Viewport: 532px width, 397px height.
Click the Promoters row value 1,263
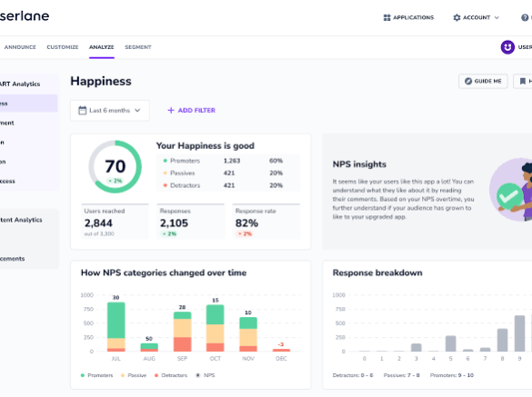pos(232,161)
